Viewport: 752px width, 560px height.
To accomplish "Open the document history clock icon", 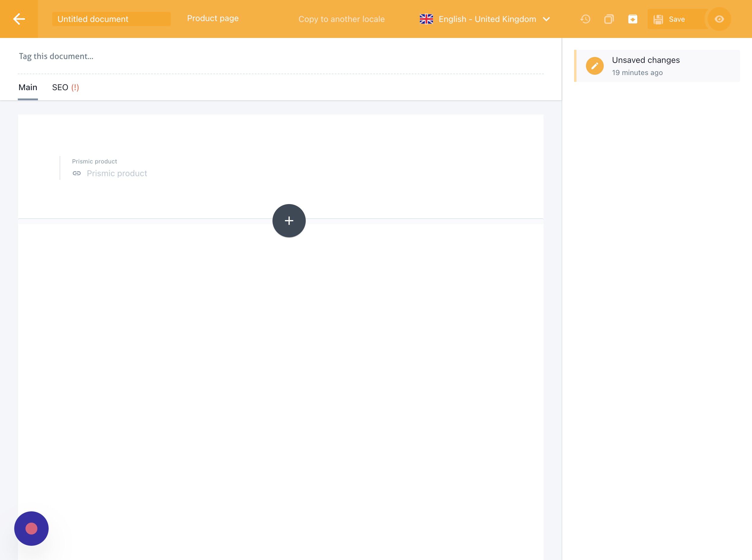I will [x=585, y=19].
